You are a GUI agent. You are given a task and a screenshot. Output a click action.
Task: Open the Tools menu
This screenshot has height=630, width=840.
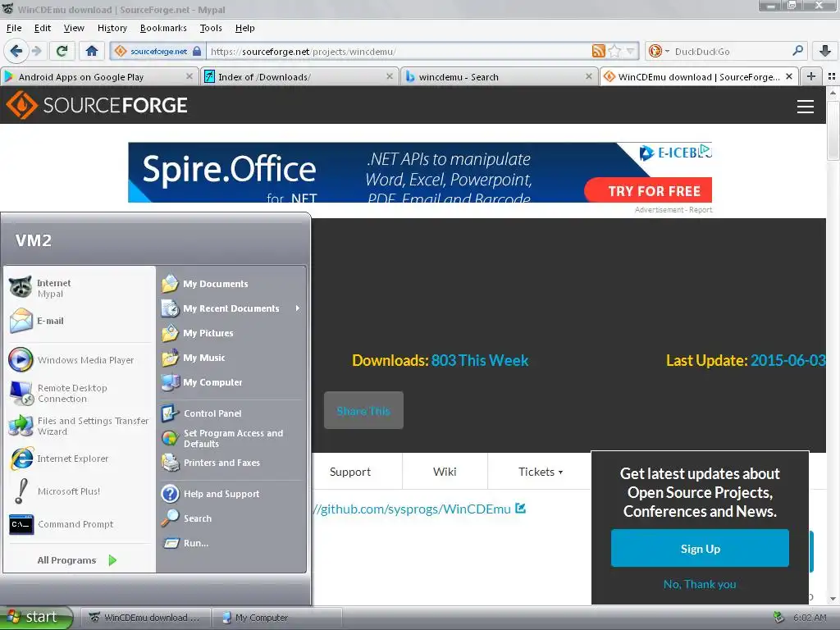pyautogui.click(x=211, y=28)
